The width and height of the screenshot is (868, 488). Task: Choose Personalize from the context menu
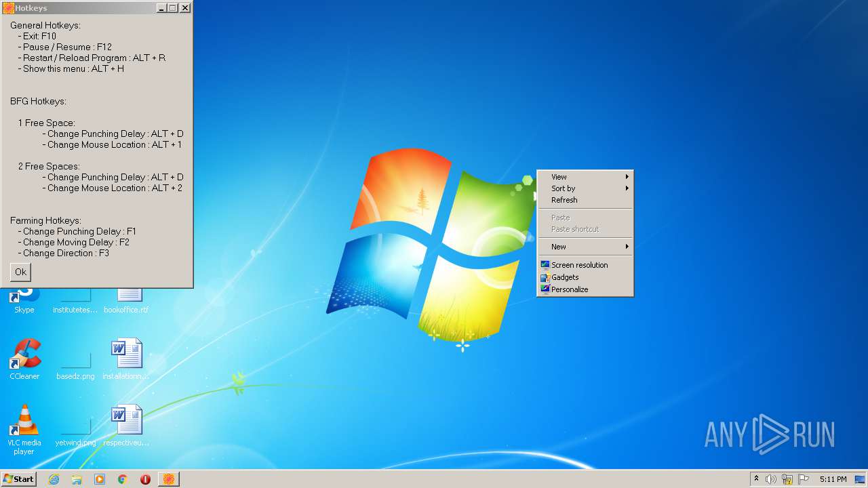(585, 289)
